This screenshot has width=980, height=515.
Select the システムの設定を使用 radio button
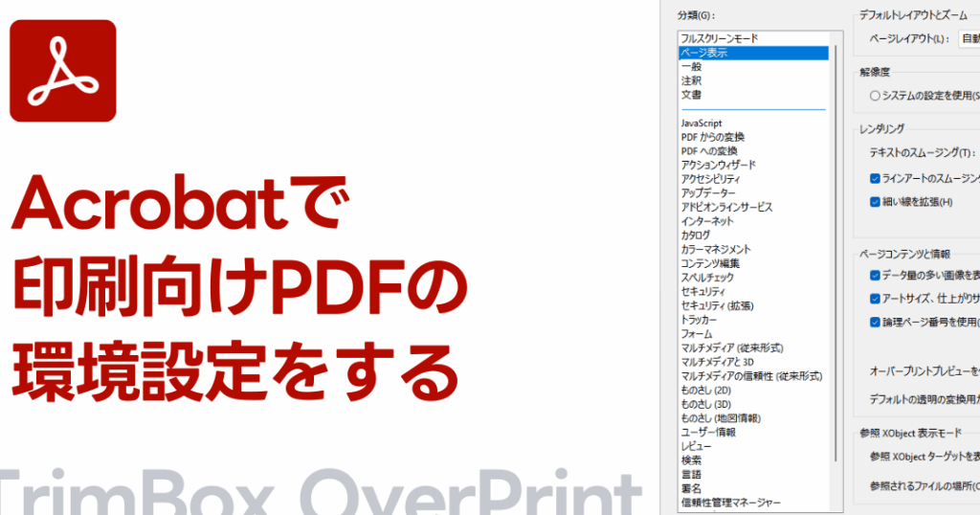(x=875, y=96)
